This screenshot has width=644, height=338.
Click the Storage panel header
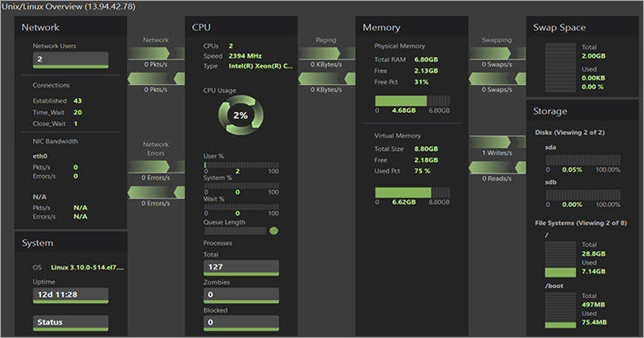[583, 111]
